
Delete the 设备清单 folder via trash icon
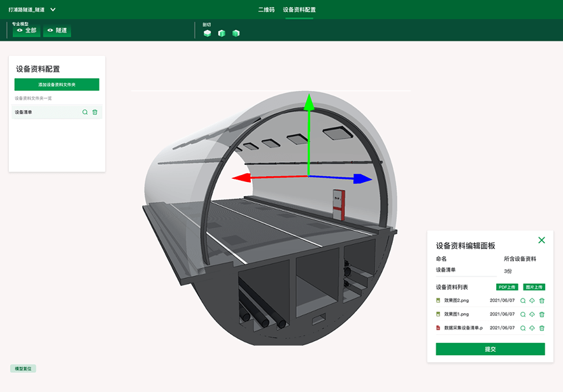(95, 112)
